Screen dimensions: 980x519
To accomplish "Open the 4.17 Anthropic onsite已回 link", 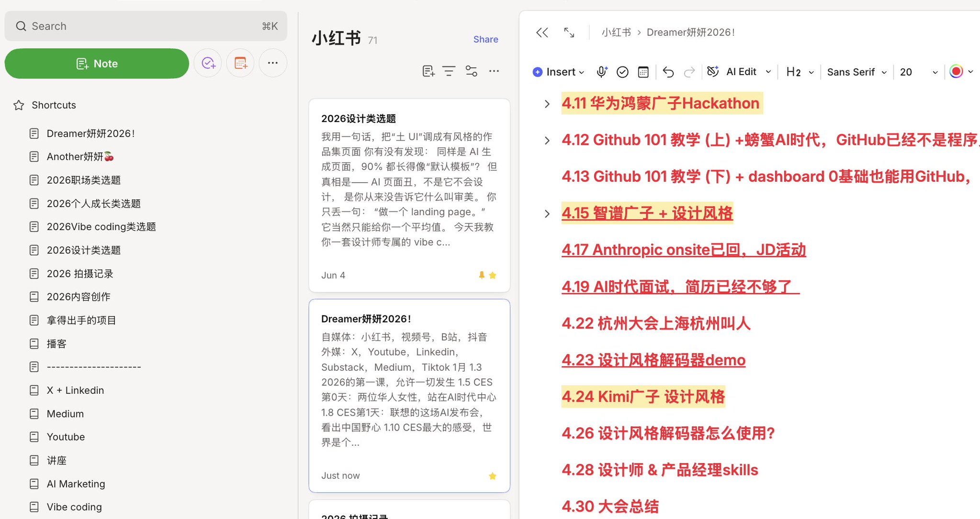I will [684, 250].
